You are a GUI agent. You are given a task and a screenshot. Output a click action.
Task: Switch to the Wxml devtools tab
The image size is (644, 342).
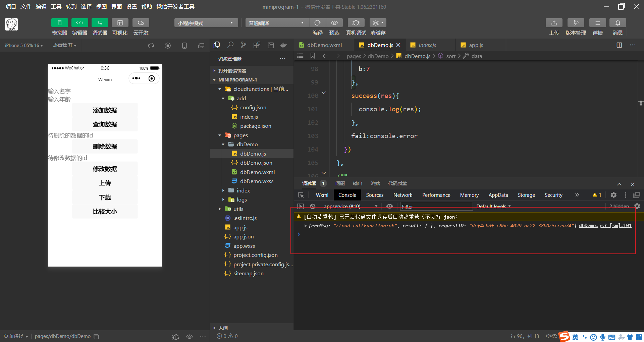[x=322, y=195]
